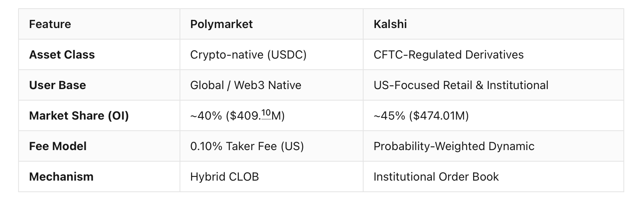Click the Probability-Weighted Dynamic cell

click(454, 146)
